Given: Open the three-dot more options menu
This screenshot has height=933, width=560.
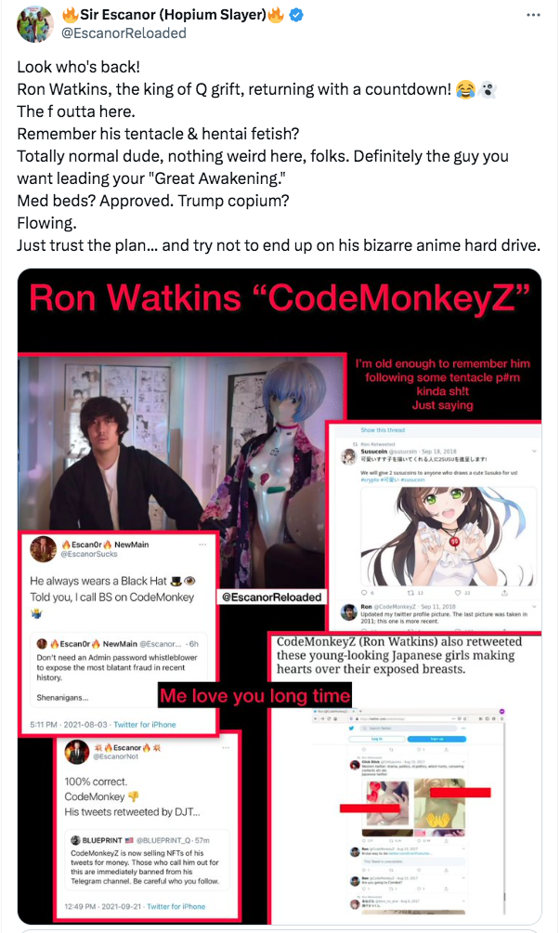Looking at the screenshot, I should [x=533, y=15].
